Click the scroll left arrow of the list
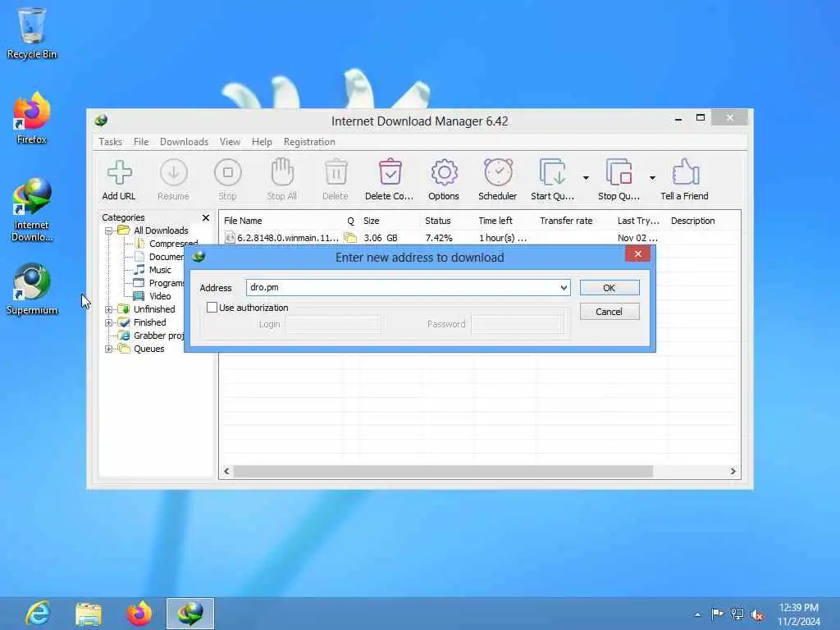The width and height of the screenshot is (840, 630). [x=226, y=472]
